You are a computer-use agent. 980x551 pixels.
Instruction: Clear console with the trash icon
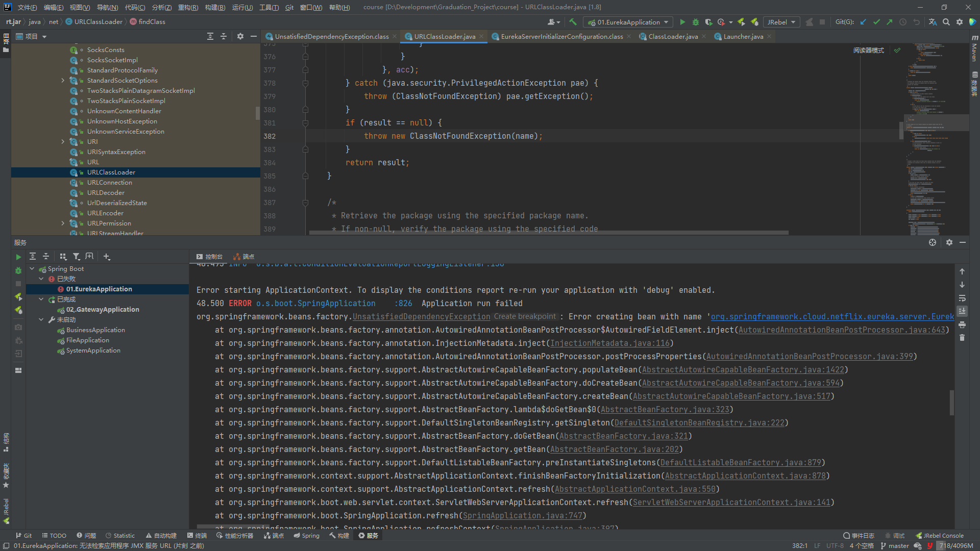(962, 338)
